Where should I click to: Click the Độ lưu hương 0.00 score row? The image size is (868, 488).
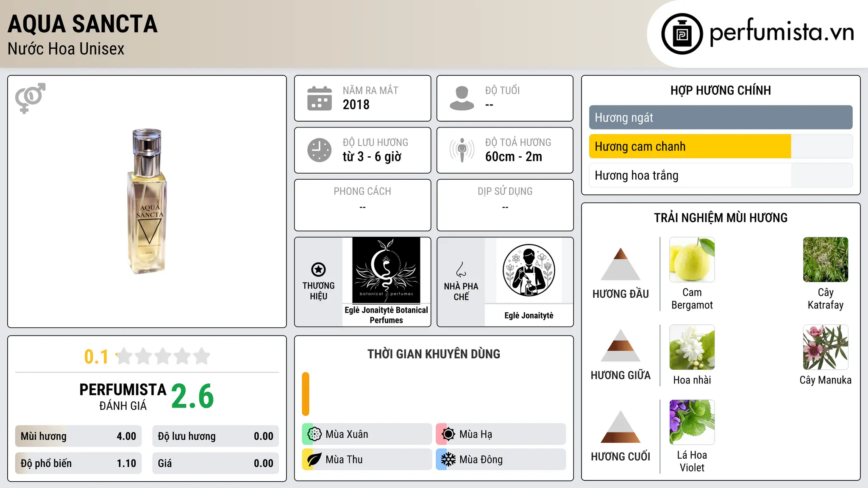click(x=216, y=436)
